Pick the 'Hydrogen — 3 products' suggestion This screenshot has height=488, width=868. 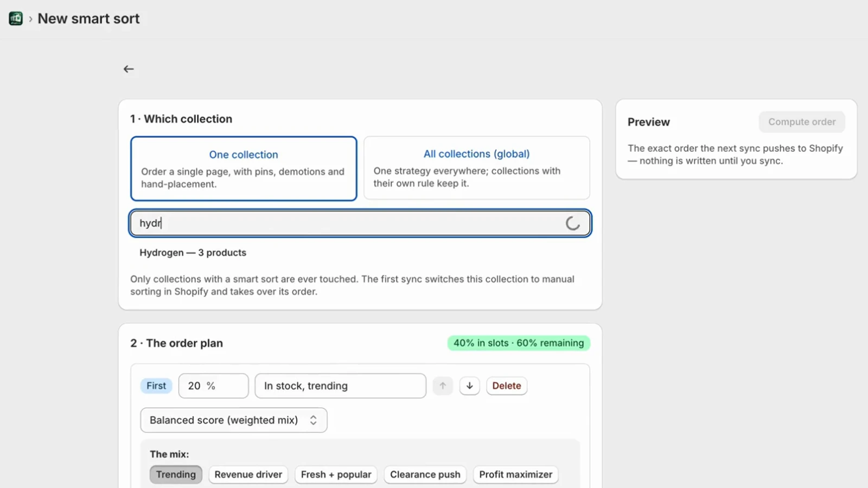click(193, 253)
